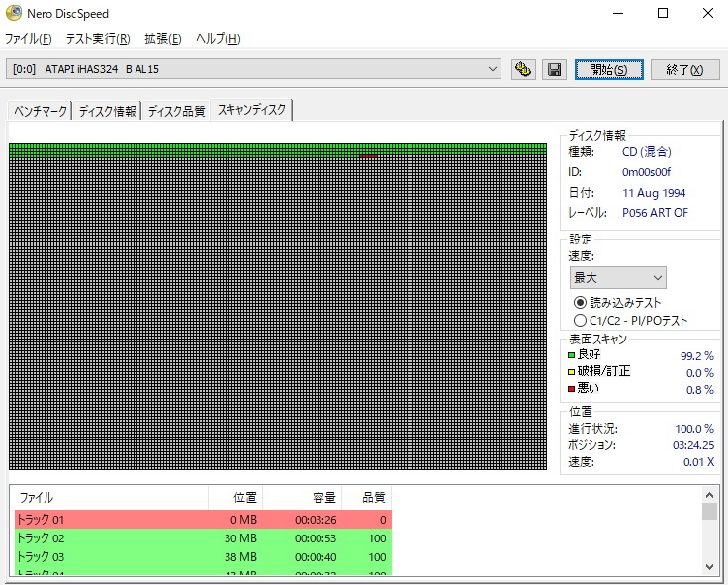Select the スキャンディスク tab
The width and height of the screenshot is (728, 585).
(251, 110)
